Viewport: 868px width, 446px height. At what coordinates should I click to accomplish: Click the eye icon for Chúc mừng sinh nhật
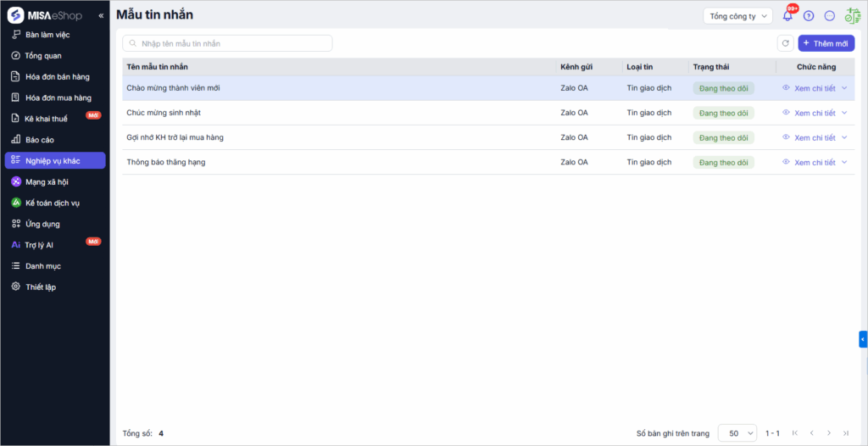786,113
